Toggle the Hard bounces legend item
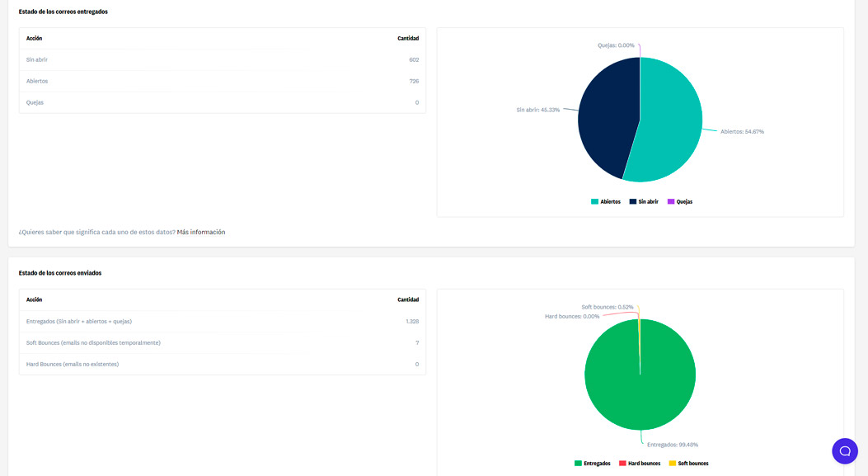Viewport: 868px width, 476px height. pyautogui.click(x=640, y=464)
